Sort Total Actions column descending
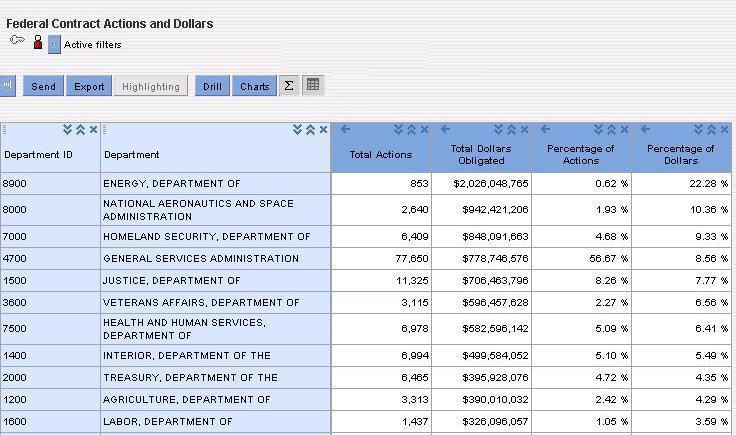 (x=399, y=130)
